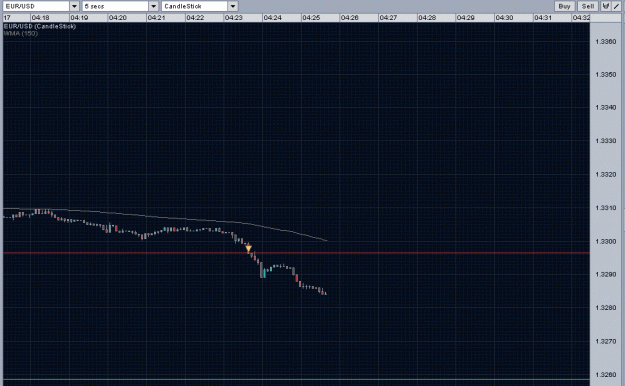
Task: Expand the EUR/USD currency pair dropdown arrow
Action: tap(75, 6)
